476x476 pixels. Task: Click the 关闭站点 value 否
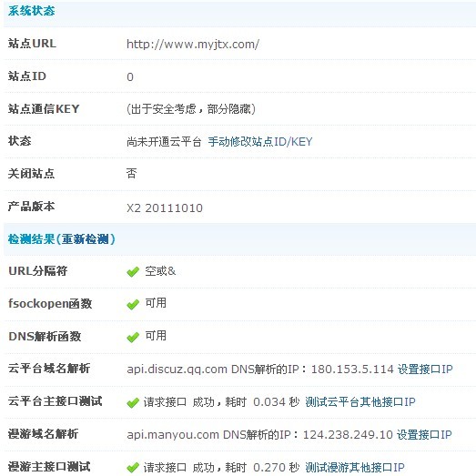[x=131, y=174]
